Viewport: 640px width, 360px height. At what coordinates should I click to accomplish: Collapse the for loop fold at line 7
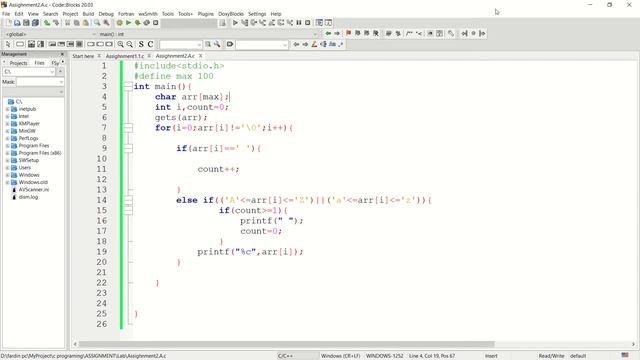128,128
